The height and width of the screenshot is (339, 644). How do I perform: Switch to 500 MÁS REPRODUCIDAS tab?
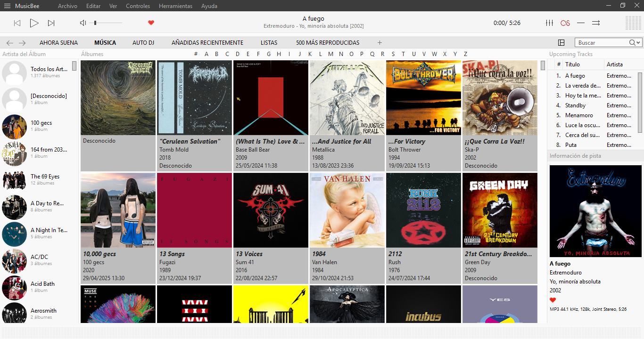tap(328, 42)
